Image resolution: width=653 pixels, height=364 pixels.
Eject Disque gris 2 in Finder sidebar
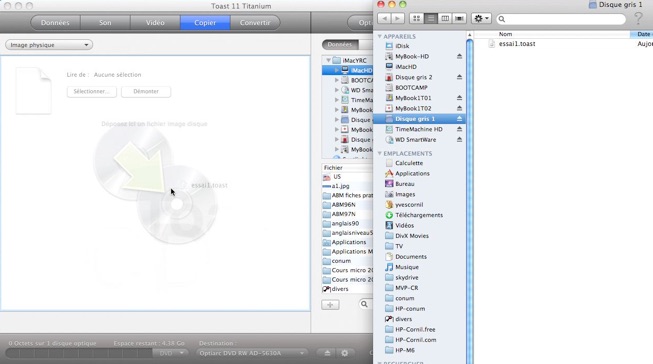[x=459, y=77]
